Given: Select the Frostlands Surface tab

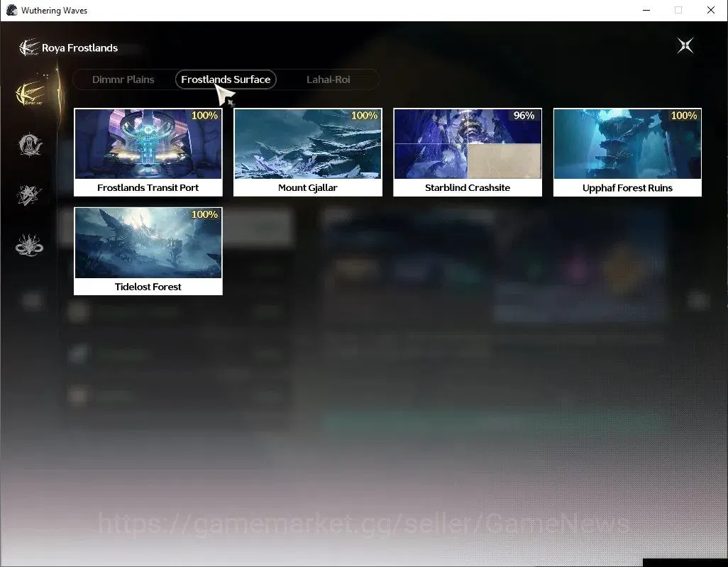Looking at the screenshot, I should pos(226,79).
